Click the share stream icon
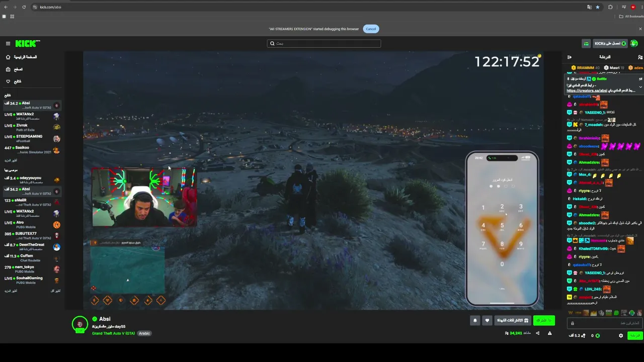This screenshot has height=362, width=644. pyautogui.click(x=537, y=333)
